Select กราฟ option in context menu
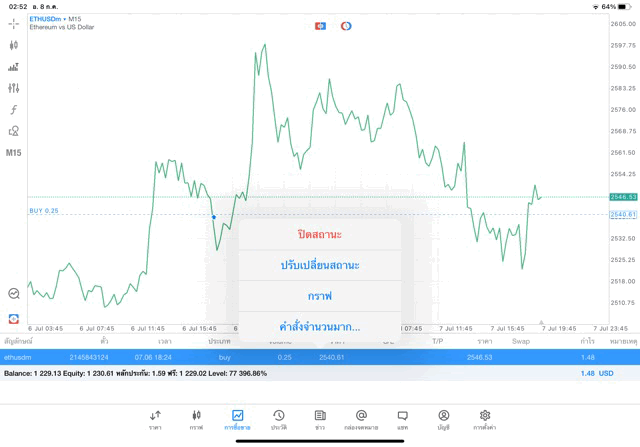This screenshot has height=447, width=640. click(319, 296)
